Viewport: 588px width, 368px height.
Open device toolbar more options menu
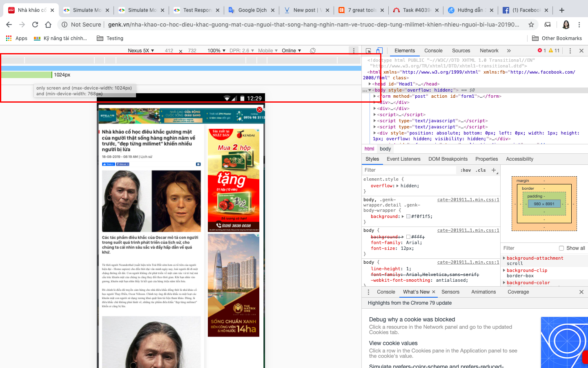tap(354, 51)
